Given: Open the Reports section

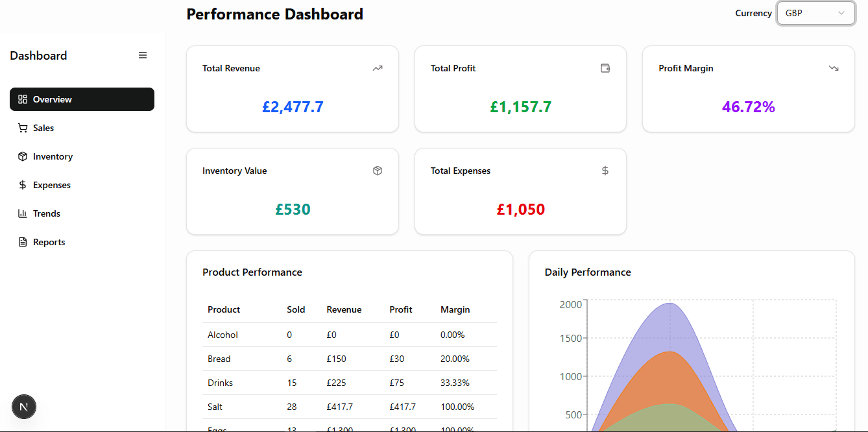Looking at the screenshot, I should point(49,242).
